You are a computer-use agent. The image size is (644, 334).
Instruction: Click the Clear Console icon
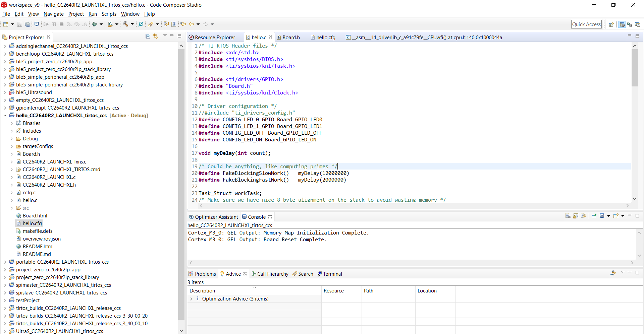coord(568,216)
